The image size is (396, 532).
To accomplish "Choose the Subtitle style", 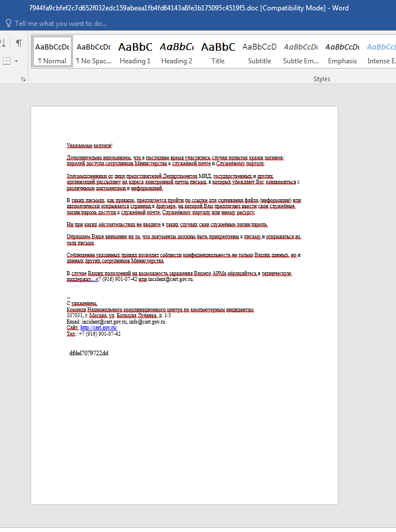I will [260, 53].
